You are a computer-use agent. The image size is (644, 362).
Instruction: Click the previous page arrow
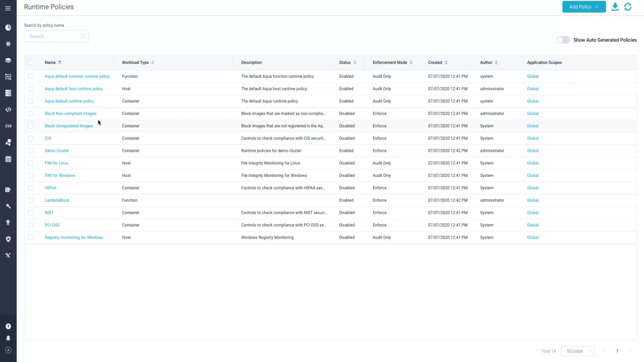[604, 351]
